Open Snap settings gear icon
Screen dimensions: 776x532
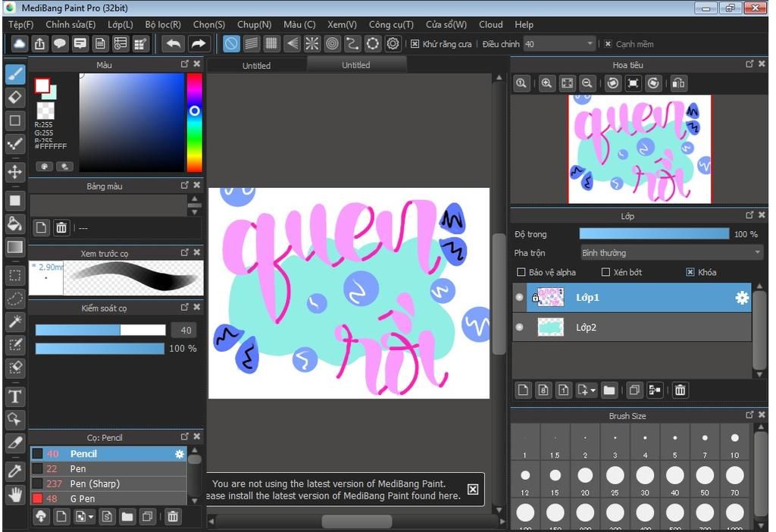point(393,44)
